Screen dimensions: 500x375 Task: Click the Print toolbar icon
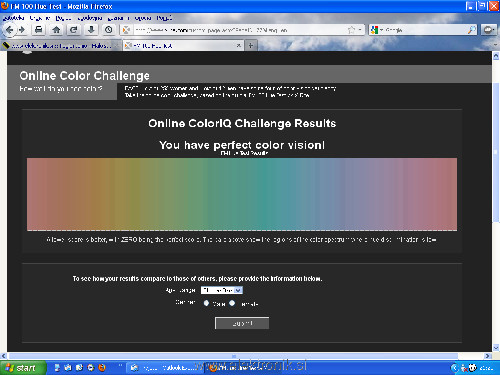39,30
